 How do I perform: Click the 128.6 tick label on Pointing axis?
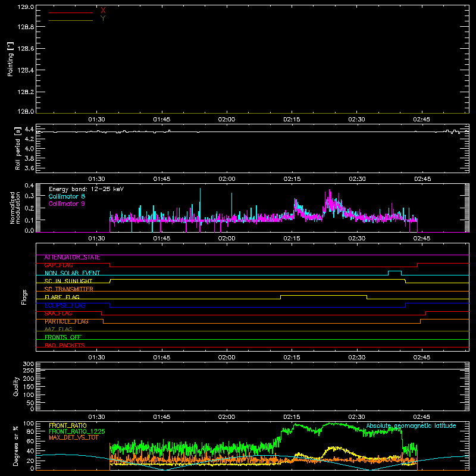click(26, 48)
